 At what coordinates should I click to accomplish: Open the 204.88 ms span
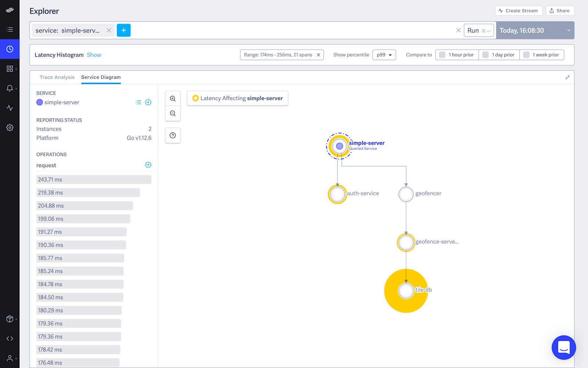click(85, 206)
